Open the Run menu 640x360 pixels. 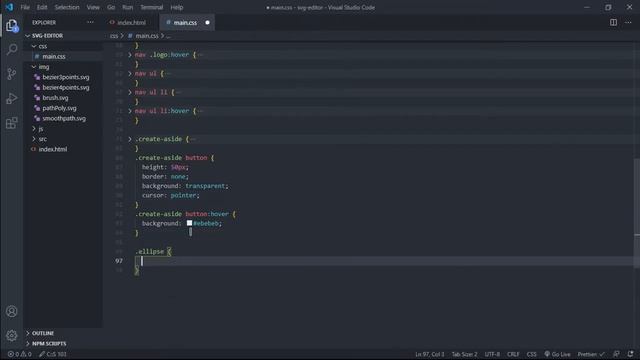click(128, 7)
